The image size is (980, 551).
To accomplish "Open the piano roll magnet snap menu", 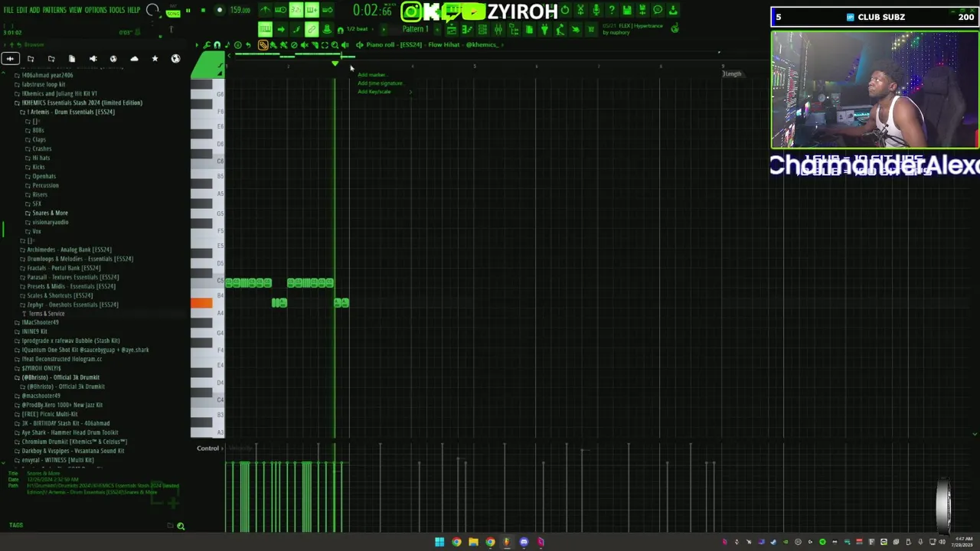I will tap(217, 45).
